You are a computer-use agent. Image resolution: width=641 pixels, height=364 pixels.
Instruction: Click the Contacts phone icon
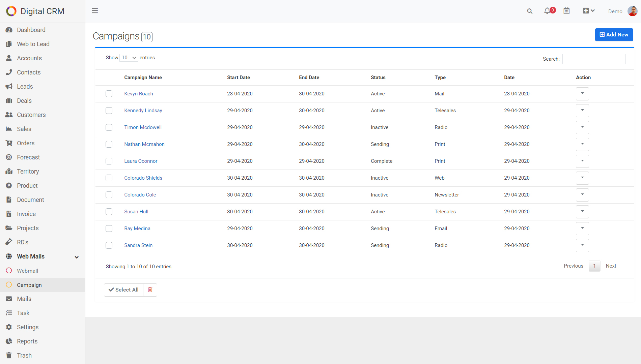[9, 72]
